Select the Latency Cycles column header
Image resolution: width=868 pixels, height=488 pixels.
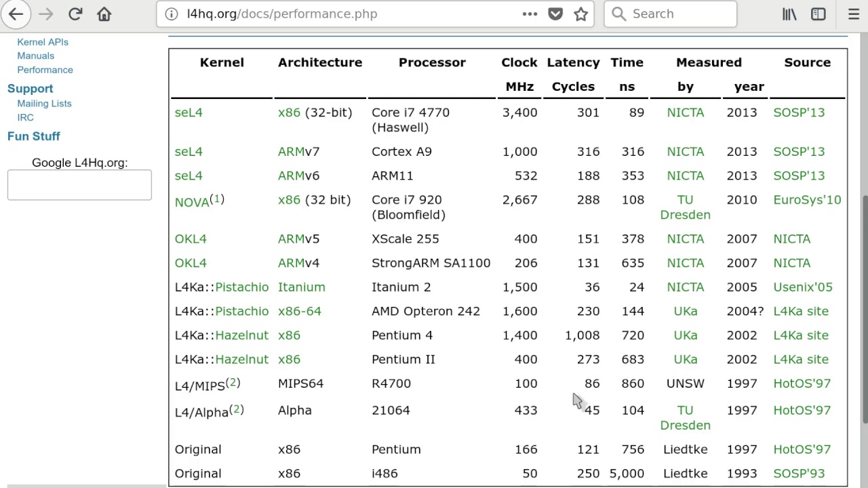tap(573, 75)
